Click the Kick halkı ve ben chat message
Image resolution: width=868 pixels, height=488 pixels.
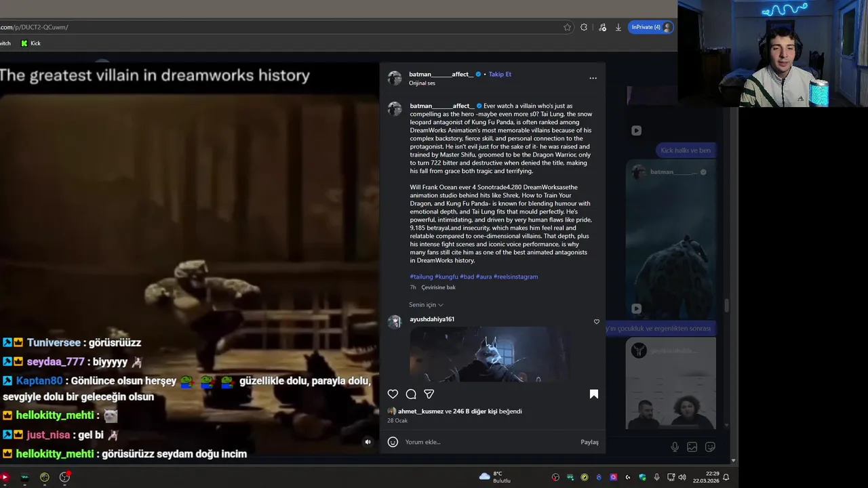(x=686, y=150)
